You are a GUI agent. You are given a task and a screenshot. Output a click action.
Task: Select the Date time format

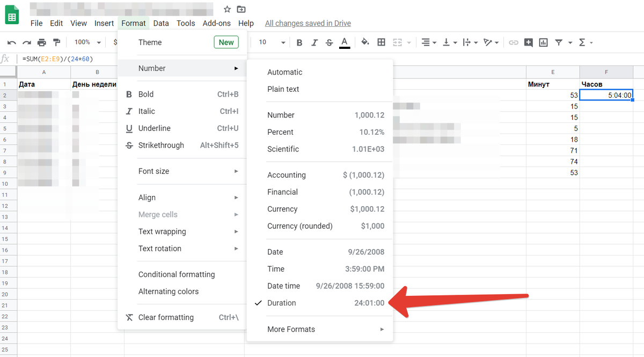[320, 286]
